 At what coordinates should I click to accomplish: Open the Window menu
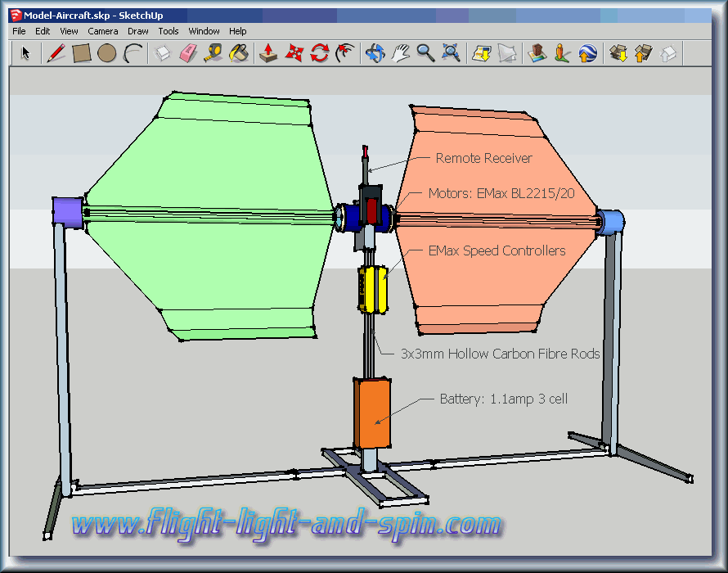pyautogui.click(x=204, y=31)
